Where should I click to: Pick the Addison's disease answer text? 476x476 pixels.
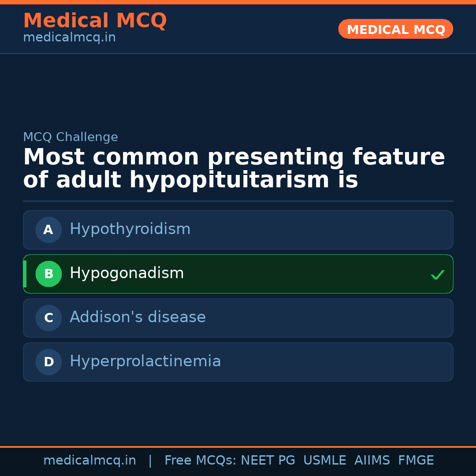138,317
